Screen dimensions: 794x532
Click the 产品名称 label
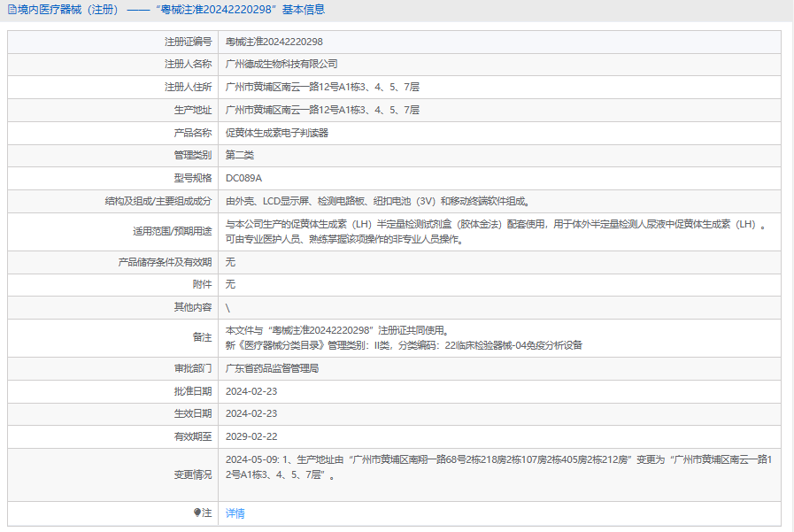click(193, 133)
